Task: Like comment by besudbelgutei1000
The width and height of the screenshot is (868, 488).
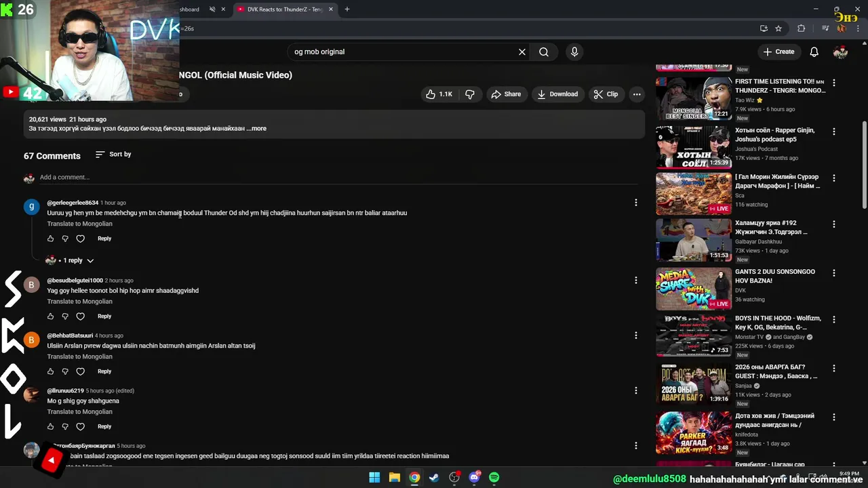Action: click(50, 317)
